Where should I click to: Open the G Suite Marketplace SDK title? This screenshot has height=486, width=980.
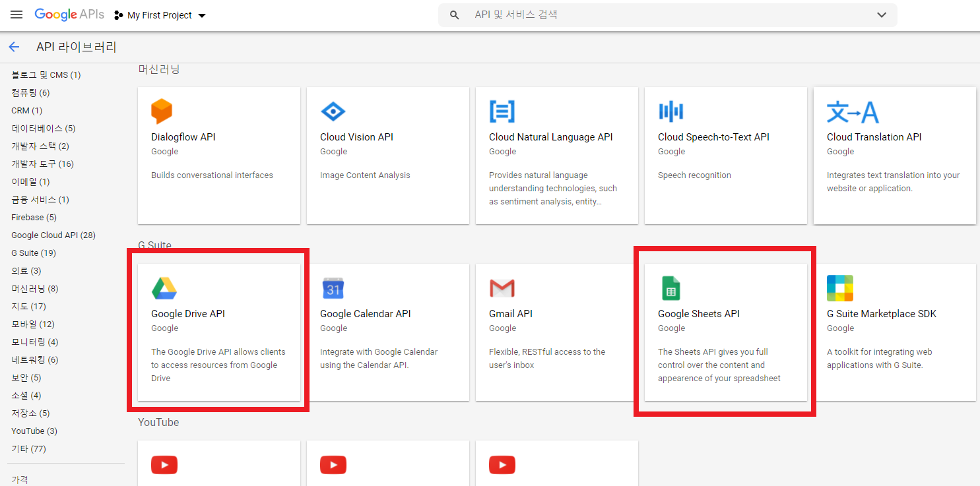coord(882,314)
